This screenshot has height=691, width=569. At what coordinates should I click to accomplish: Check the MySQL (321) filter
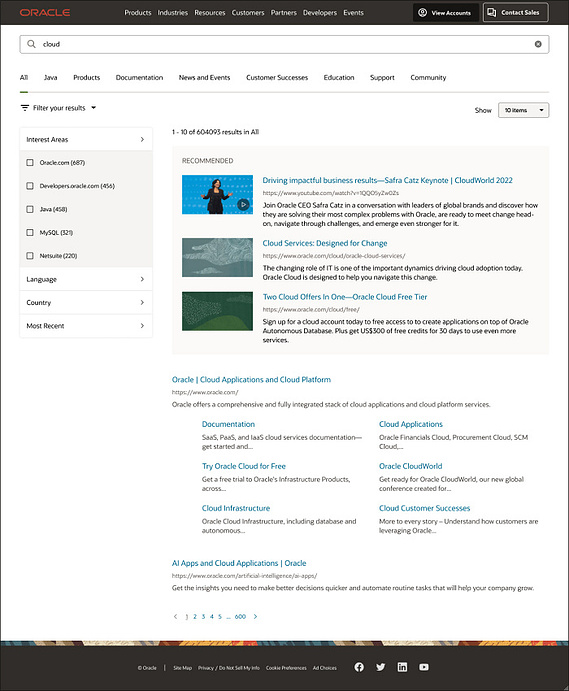(x=30, y=232)
